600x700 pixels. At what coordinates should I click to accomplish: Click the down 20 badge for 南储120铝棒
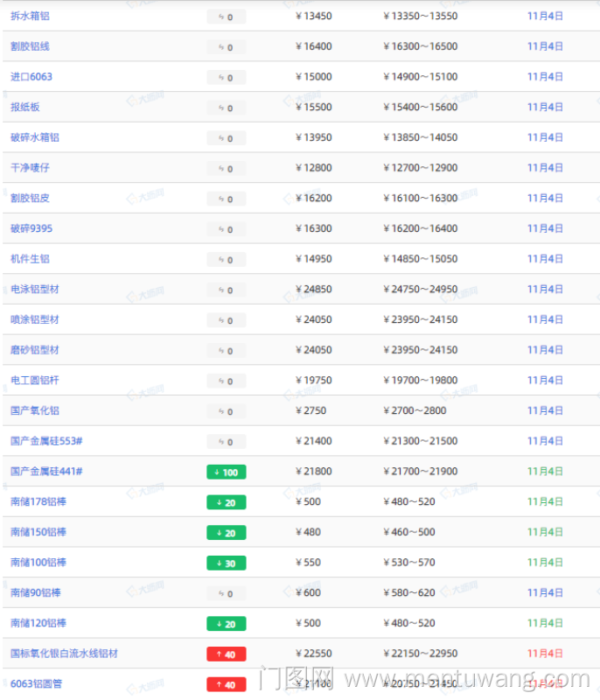[226, 624]
